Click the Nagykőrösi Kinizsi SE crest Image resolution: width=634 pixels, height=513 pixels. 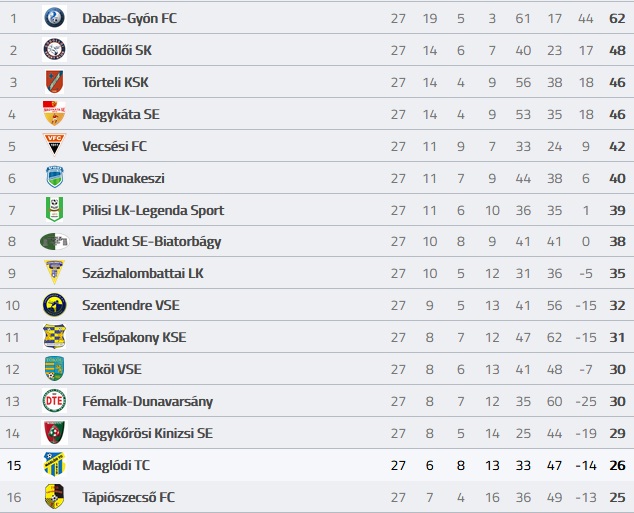(54, 433)
